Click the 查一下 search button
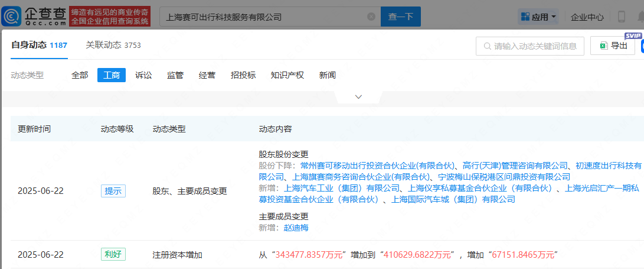The image size is (644, 269). coord(400,17)
